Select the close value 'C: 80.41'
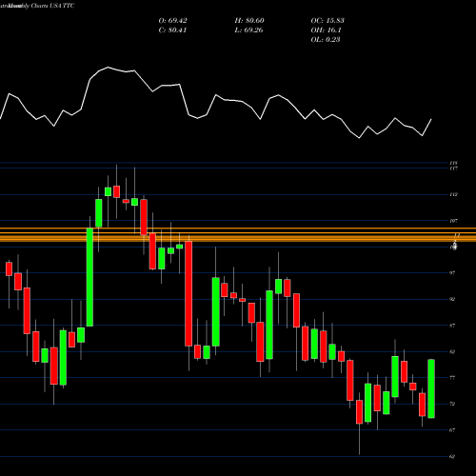 (x=172, y=30)
